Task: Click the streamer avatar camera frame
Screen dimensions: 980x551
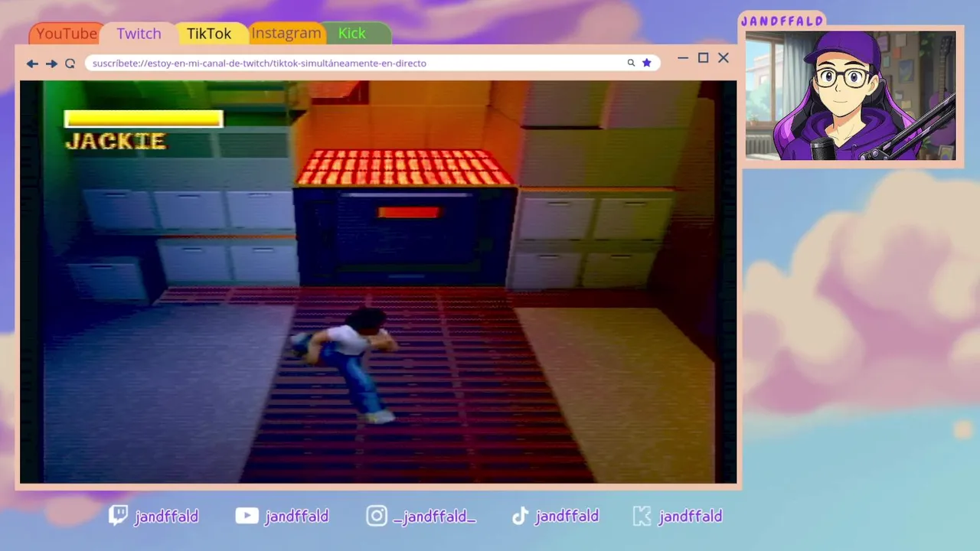Action: (851, 96)
